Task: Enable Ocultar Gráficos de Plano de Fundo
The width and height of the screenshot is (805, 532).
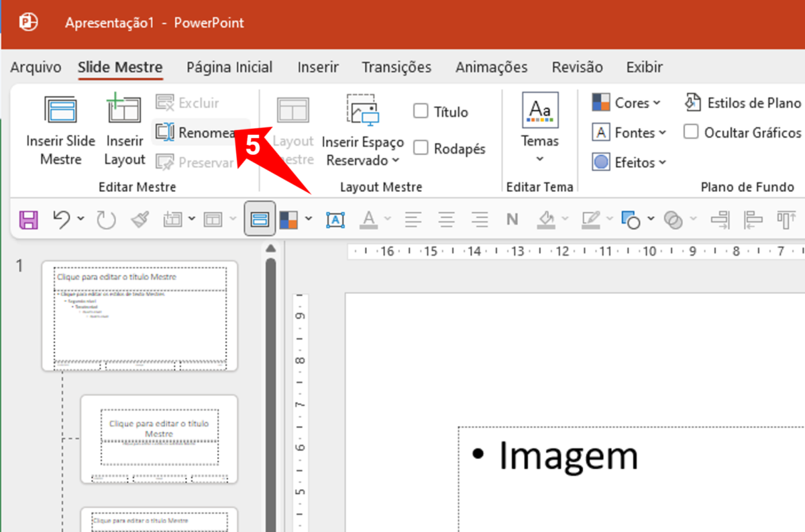Action: click(691, 132)
